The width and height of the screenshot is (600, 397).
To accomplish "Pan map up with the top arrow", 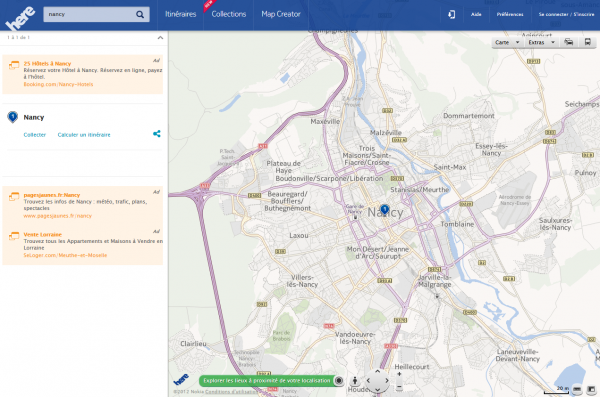I will point(377,371).
